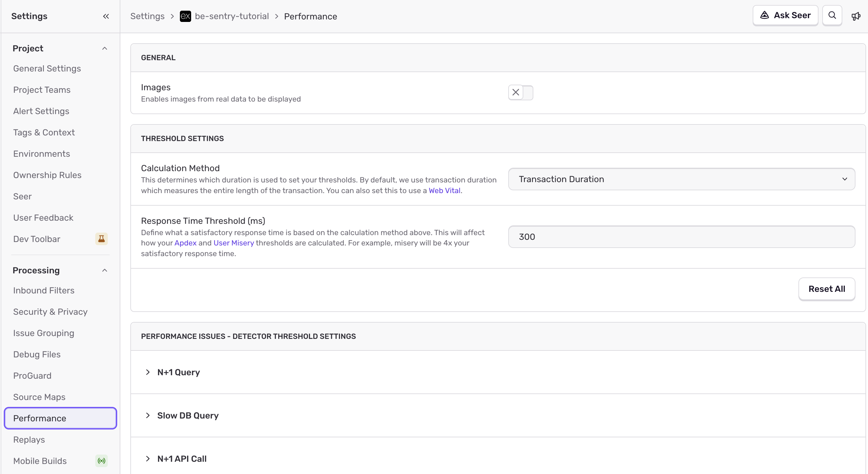Collapse the Settings sidebar with double-chevron icon
868x474 pixels.
[106, 16]
